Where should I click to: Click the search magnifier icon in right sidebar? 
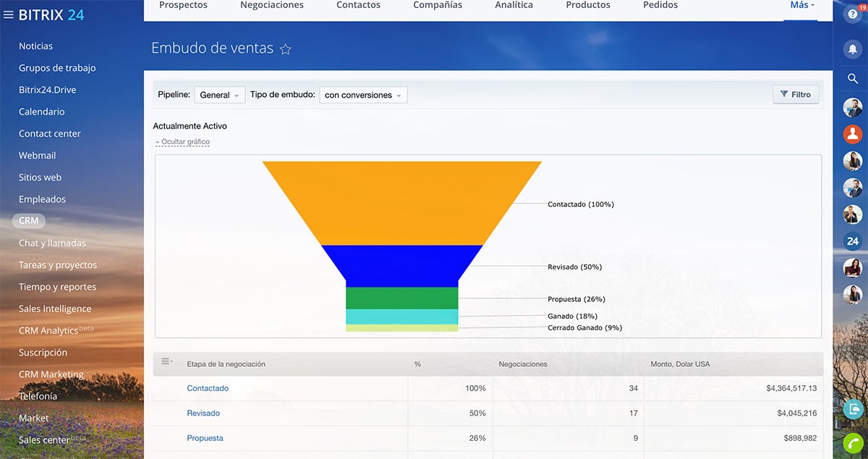pos(852,79)
